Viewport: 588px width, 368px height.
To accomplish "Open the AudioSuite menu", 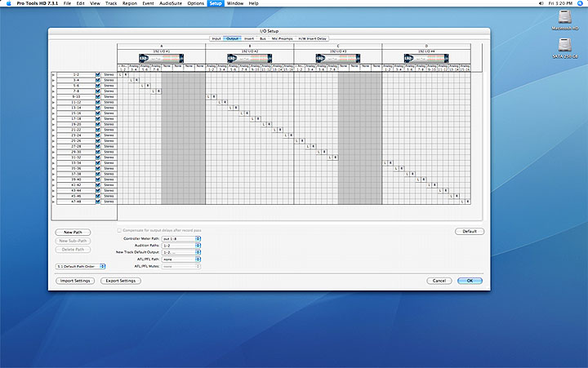I will [171, 3].
